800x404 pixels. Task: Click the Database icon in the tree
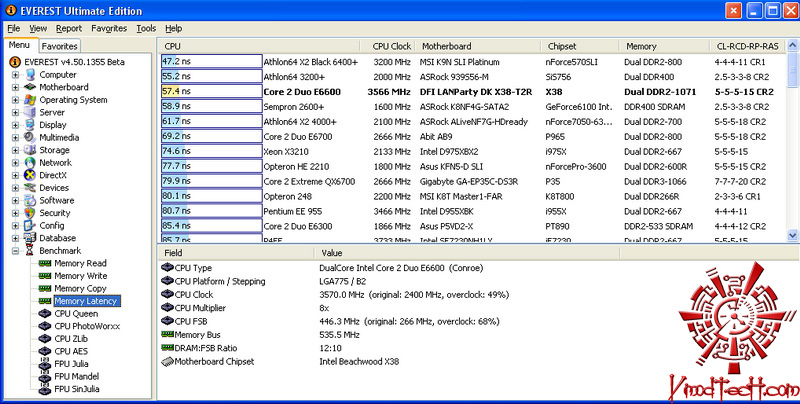click(30, 238)
